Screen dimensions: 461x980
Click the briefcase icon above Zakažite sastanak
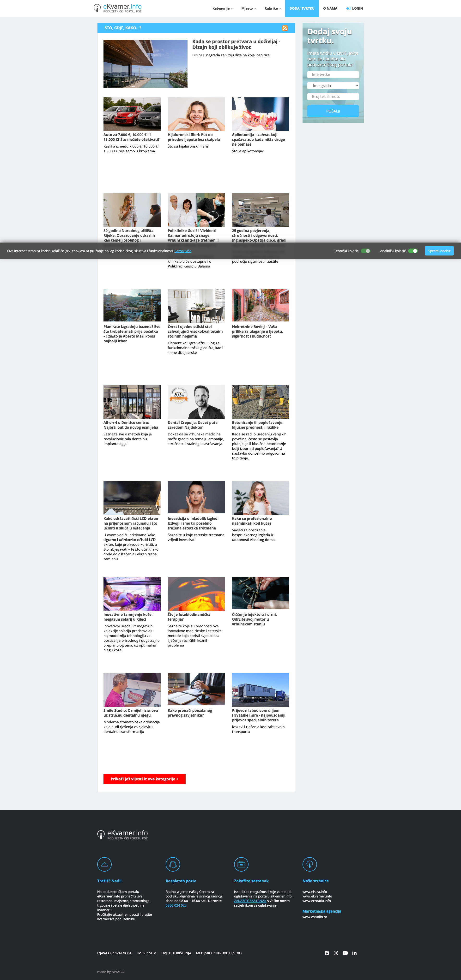click(x=241, y=864)
